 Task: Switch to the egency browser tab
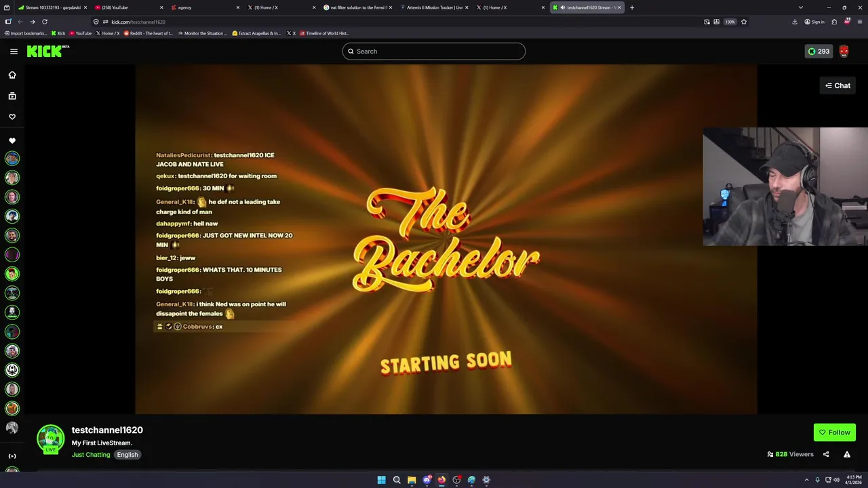point(205,7)
